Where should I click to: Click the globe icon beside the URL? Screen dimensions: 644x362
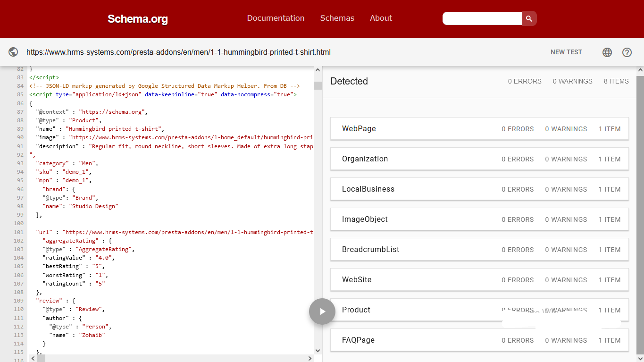tap(13, 52)
